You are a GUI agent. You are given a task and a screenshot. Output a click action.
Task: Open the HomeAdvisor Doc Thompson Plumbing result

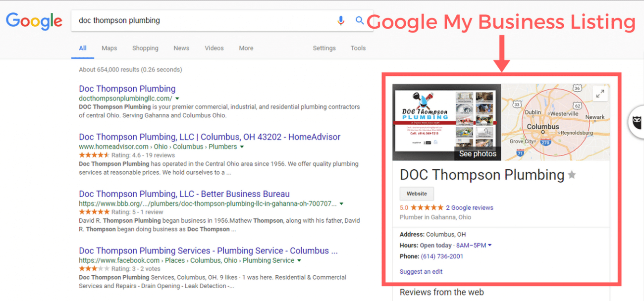pyautogui.click(x=210, y=137)
